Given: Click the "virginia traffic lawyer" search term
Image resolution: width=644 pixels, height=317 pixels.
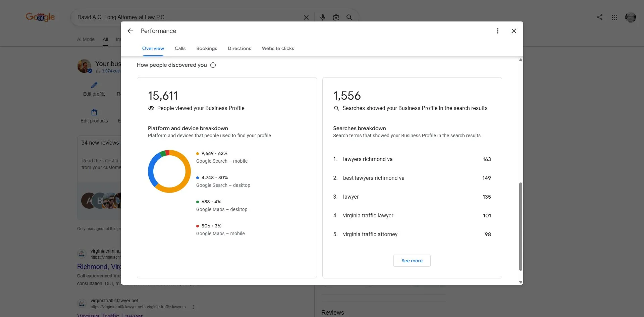Looking at the screenshot, I should (x=368, y=216).
